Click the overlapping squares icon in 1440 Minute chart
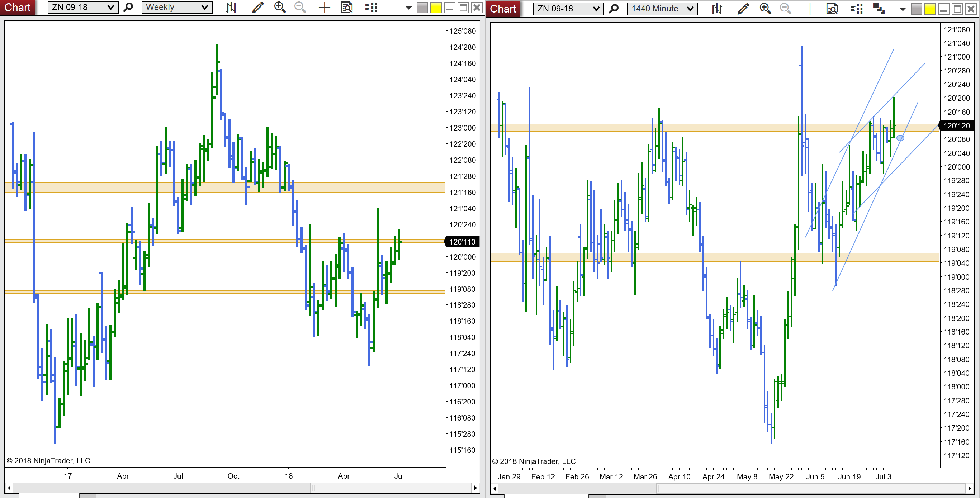 [x=879, y=9]
